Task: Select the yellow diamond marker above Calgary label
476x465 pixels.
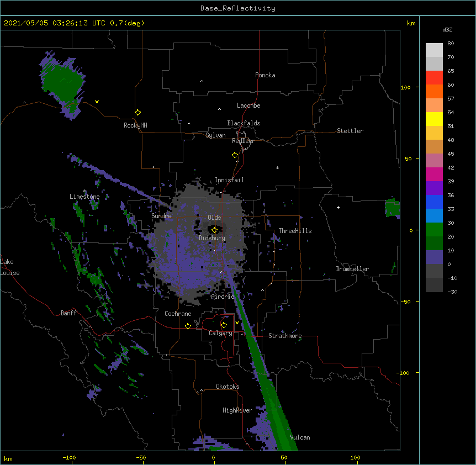Action: (x=224, y=325)
